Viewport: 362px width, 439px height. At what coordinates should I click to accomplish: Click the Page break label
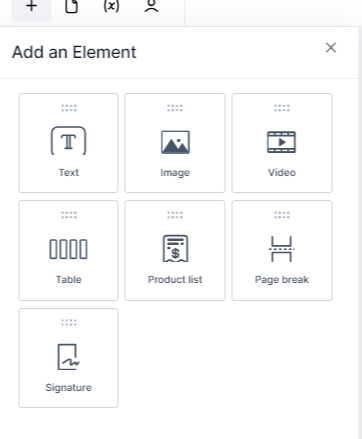point(282,279)
